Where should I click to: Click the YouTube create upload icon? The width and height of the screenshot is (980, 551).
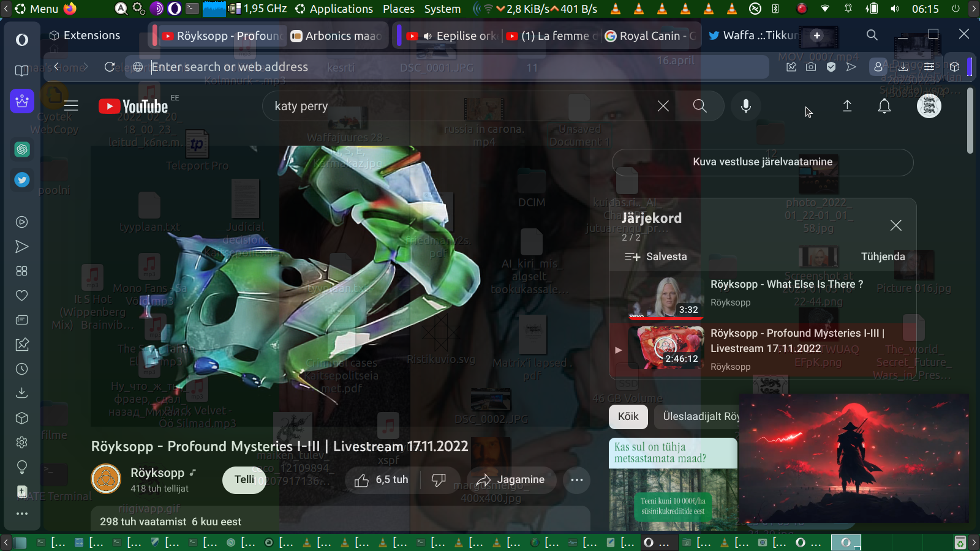[x=847, y=106]
